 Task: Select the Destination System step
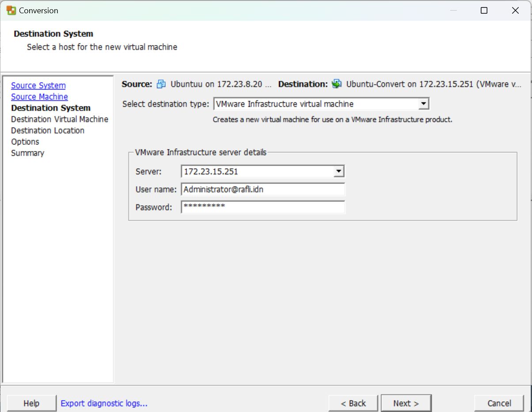[51, 108]
